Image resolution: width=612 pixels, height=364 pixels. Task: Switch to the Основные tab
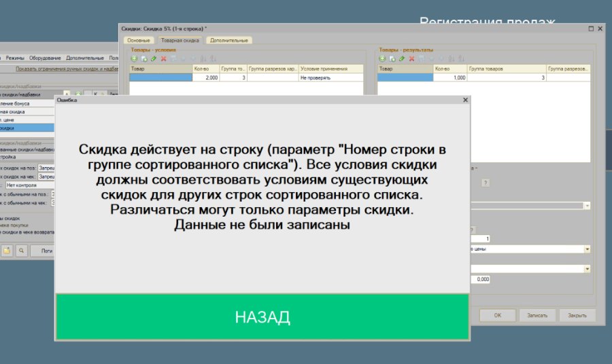(139, 40)
